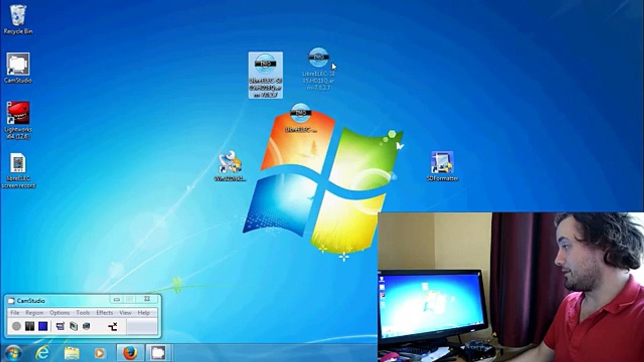644x362 pixels.
Task: Click the Pause button in CamStudio
Action: 30,326
